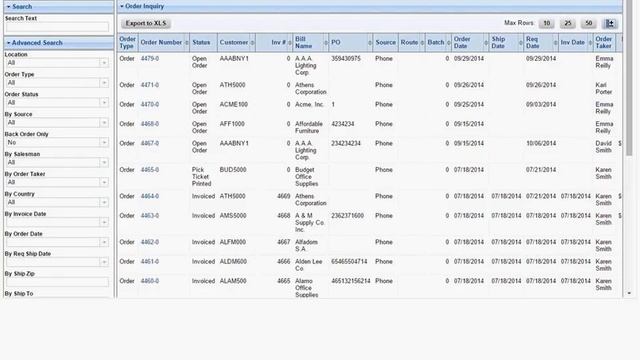Open the Location dropdown

[x=104, y=63]
